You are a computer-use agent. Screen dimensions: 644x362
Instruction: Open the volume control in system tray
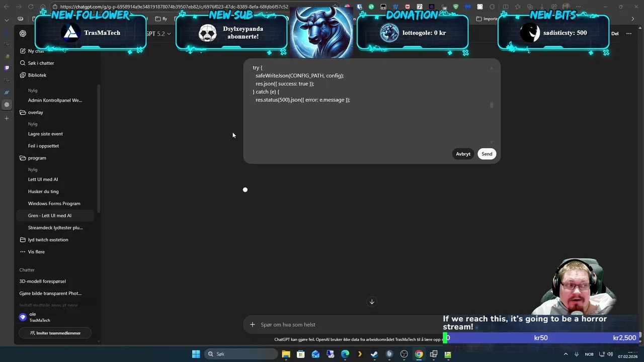coord(611,354)
